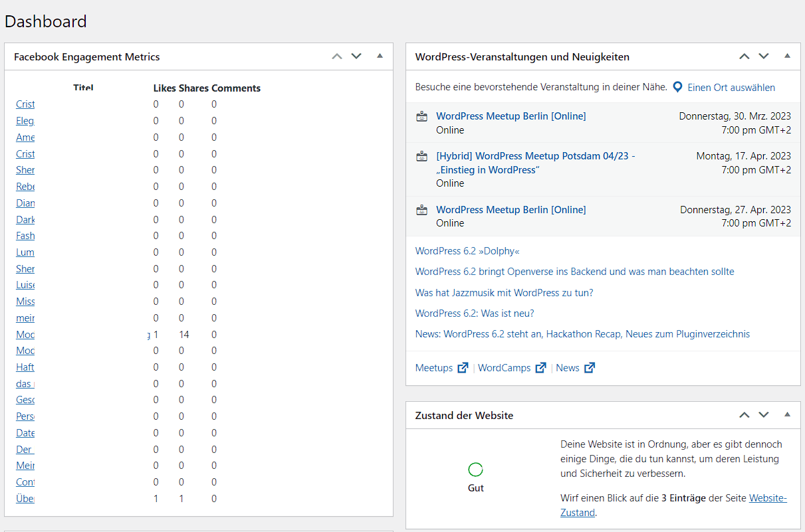The height and width of the screenshot is (532, 805).
Task: Click the calendar icon for the April 27 Berlin Meetup
Action: coord(421,209)
